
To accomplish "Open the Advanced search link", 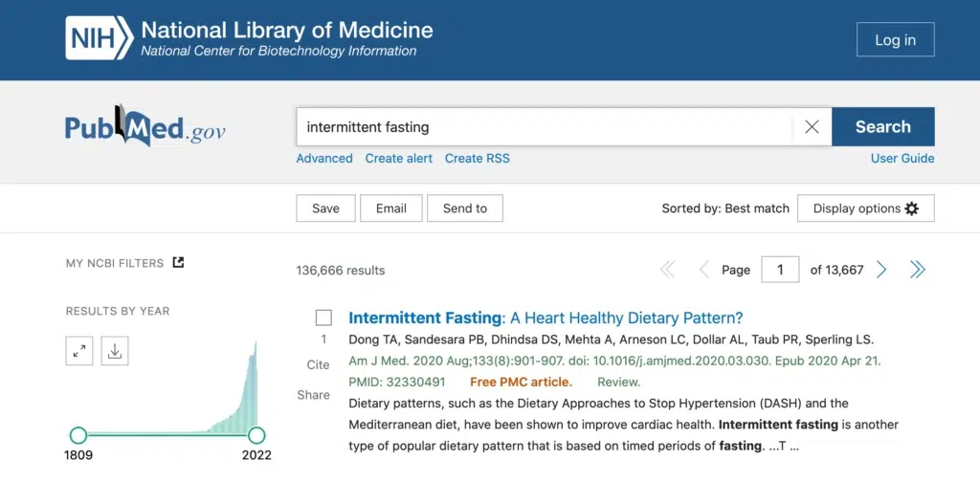I will (324, 159).
